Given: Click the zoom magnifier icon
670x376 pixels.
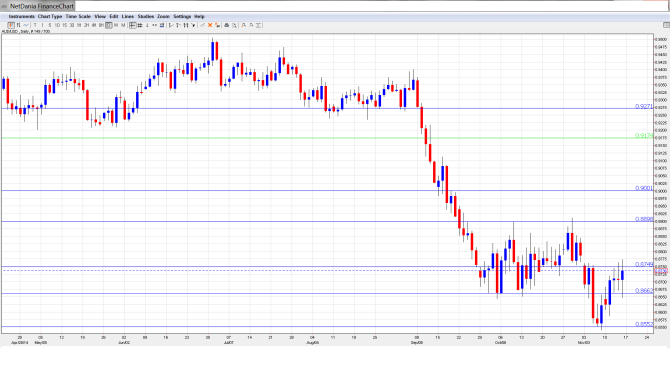Looking at the screenshot, I should click(x=234, y=25).
